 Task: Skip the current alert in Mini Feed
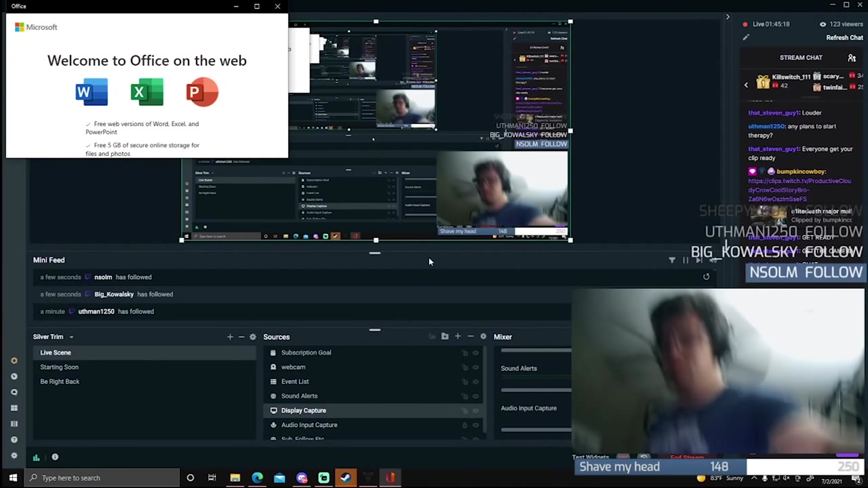tap(699, 260)
